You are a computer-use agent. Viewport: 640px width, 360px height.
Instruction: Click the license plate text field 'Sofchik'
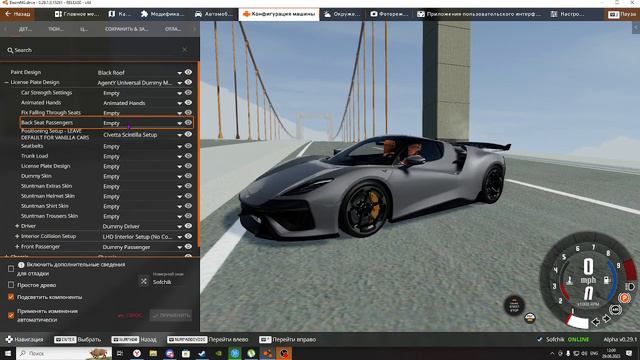pyautogui.click(x=167, y=282)
